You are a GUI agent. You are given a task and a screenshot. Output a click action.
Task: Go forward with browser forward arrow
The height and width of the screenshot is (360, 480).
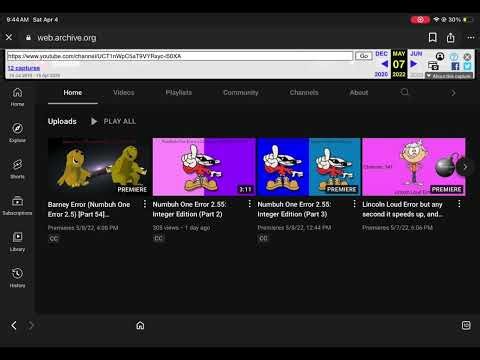coord(31,325)
